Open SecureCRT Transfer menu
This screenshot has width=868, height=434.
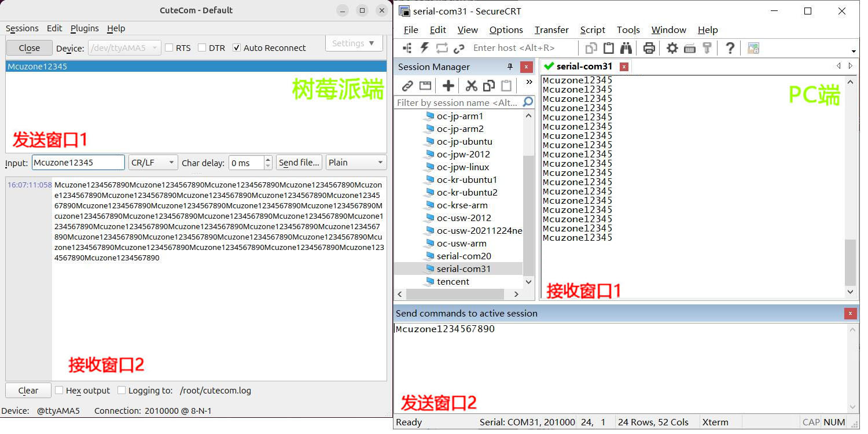pos(551,30)
